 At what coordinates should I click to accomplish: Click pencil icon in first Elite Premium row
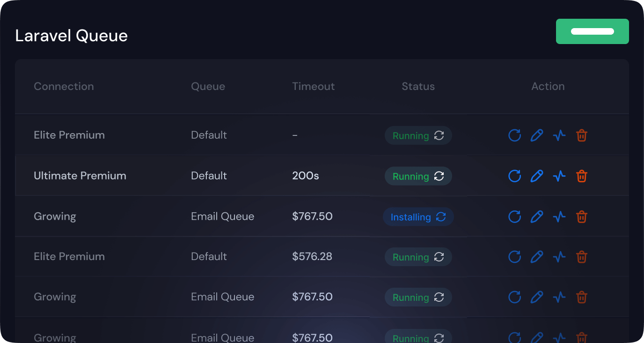pyautogui.click(x=537, y=136)
